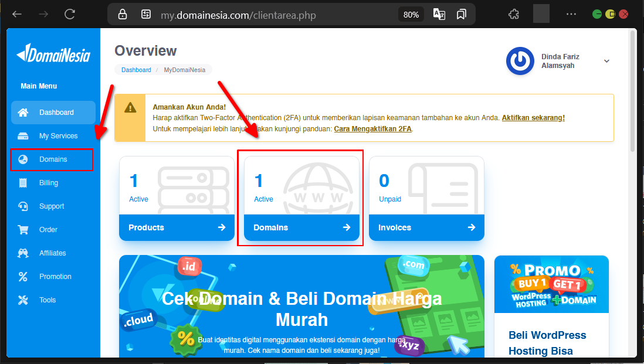The width and height of the screenshot is (644, 364).
Task: Click the Dashboard home icon
Action: click(23, 113)
